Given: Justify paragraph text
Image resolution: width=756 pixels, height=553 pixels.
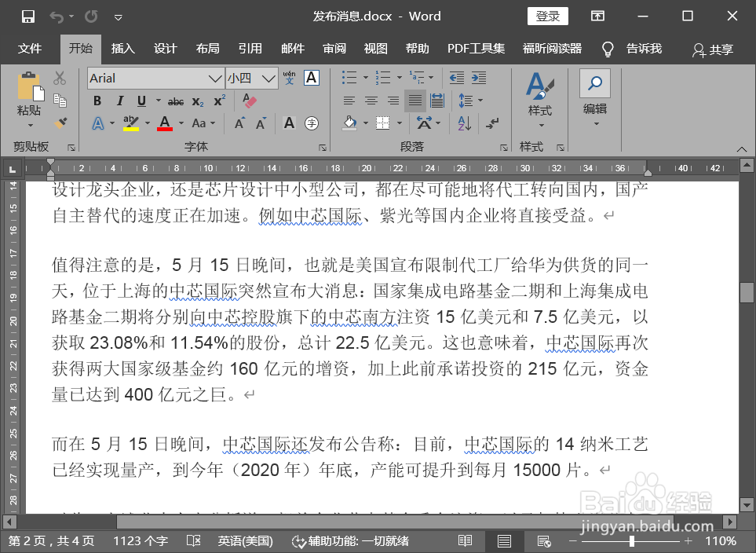Looking at the screenshot, I should pos(415,101).
